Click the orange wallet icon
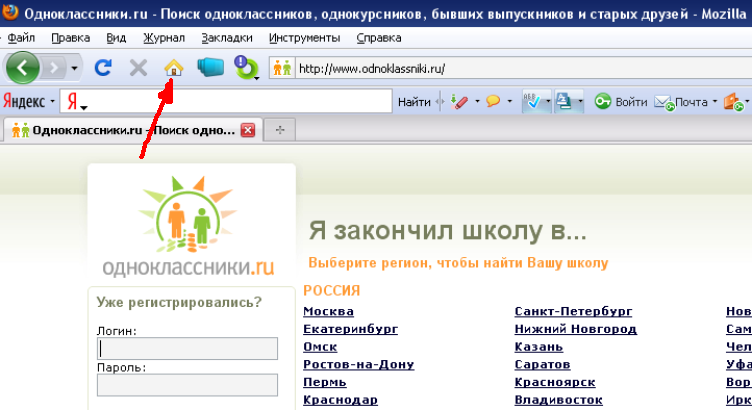This screenshot has width=752, height=410. 733,102
